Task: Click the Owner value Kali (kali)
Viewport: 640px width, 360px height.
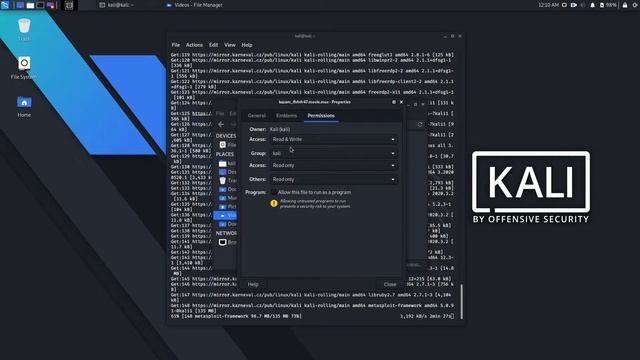Action: pyautogui.click(x=280, y=129)
